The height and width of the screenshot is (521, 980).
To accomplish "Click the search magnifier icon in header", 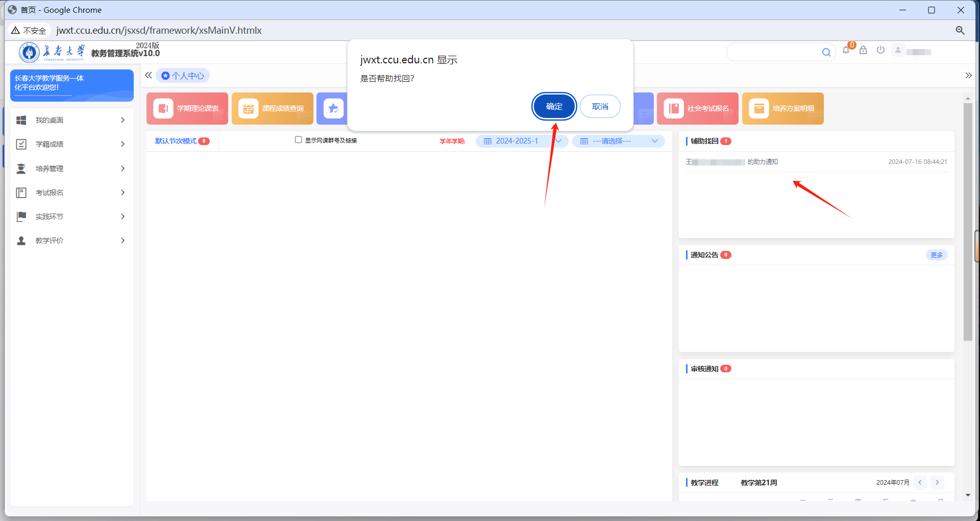I will (826, 52).
